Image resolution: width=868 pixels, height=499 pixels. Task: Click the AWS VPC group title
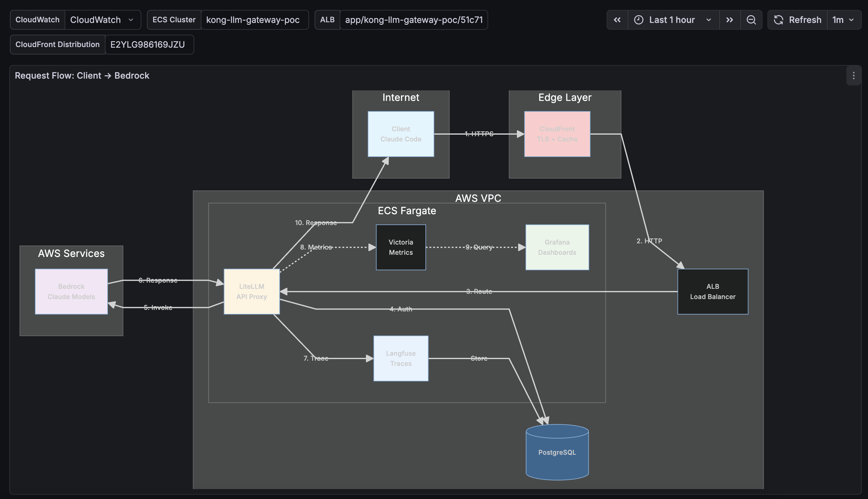tap(478, 198)
